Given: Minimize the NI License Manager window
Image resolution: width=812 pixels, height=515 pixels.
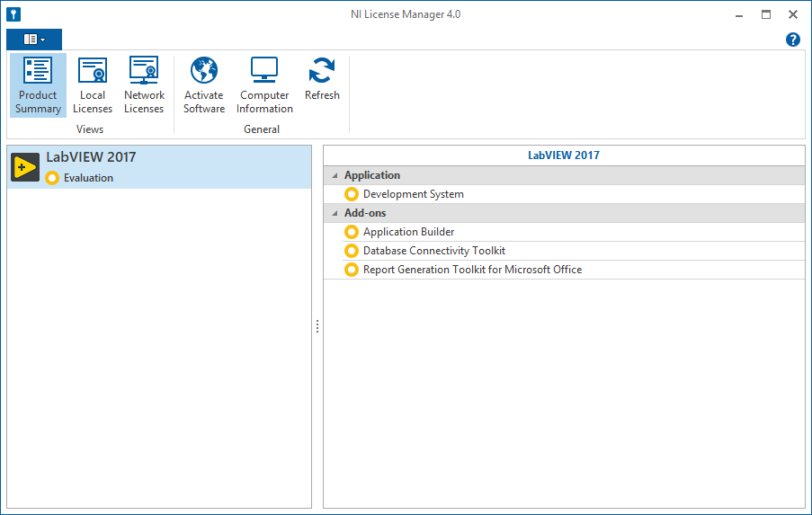Looking at the screenshot, I should pyautogui.click(x=739, y=14).
